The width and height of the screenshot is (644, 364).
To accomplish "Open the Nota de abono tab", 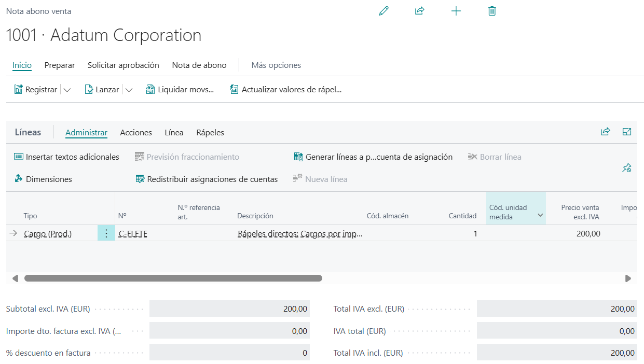I will [x=199, y=65].
